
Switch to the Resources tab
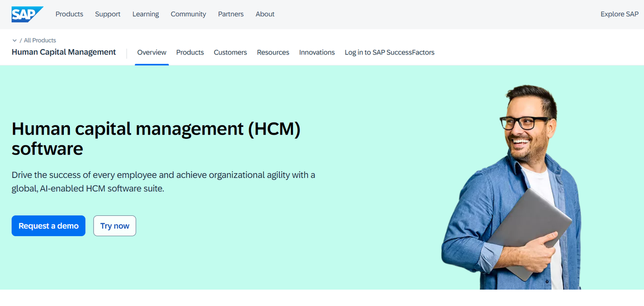point(273,52)
